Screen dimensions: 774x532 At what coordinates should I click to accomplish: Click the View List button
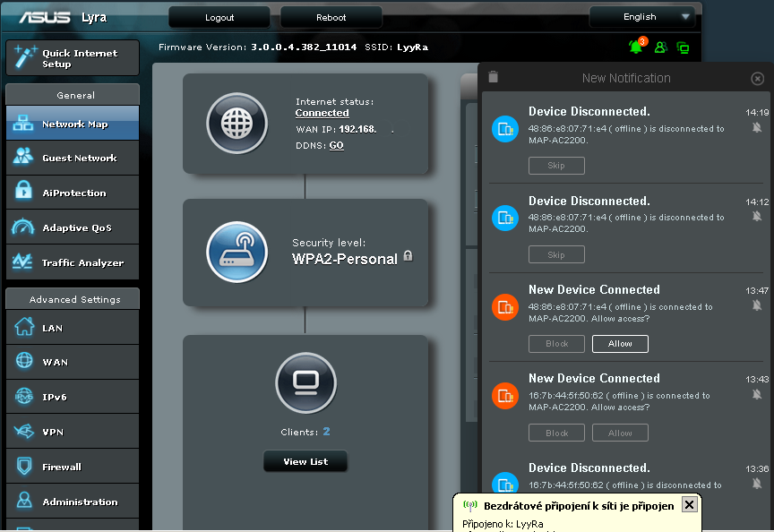pos(305,462)
